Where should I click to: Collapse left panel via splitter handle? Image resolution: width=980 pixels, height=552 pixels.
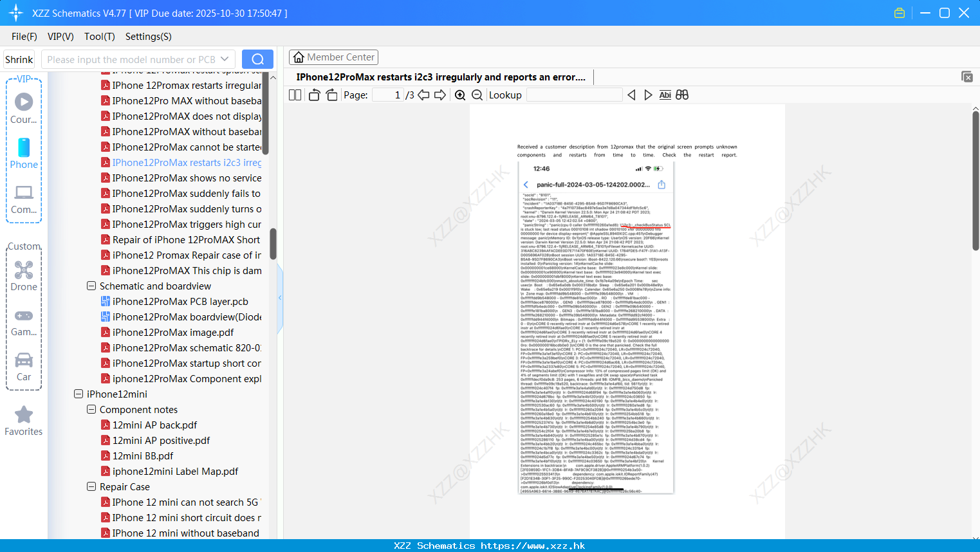pyautogui.click(x=280, y=298)
